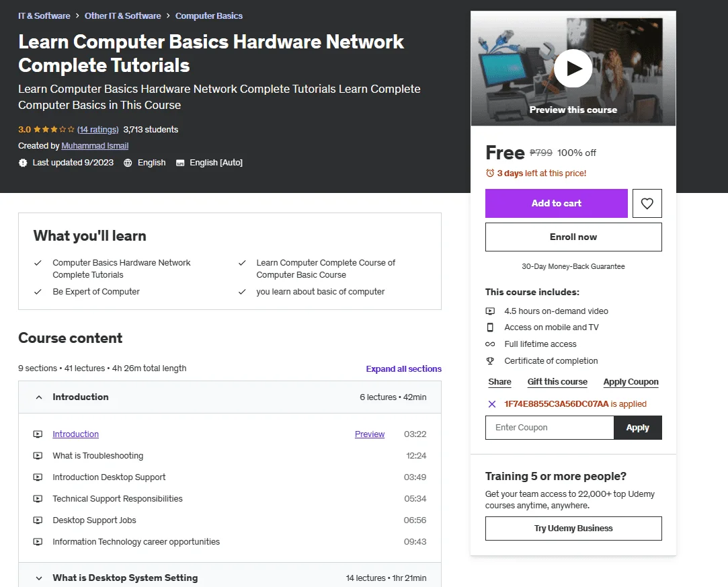Open IT & Software breadcrumb
The width and height of the screenshot is (728, 587).
(x=44, y=15)
